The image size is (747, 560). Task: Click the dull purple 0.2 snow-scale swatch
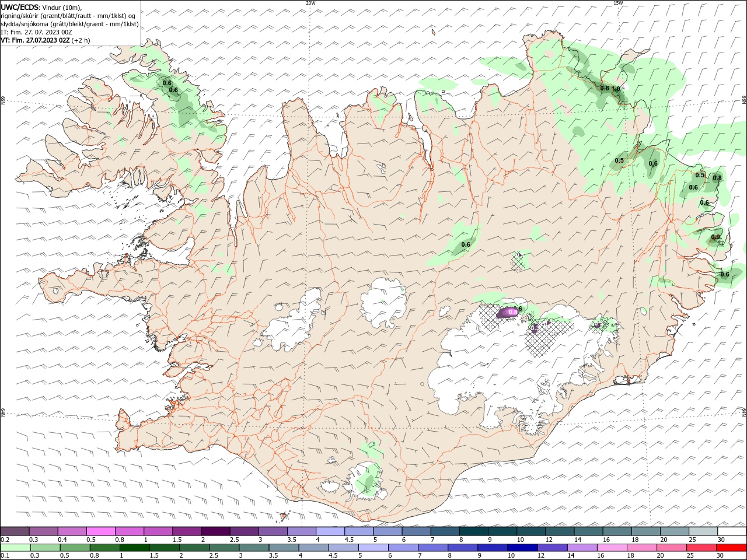[15, 531]
